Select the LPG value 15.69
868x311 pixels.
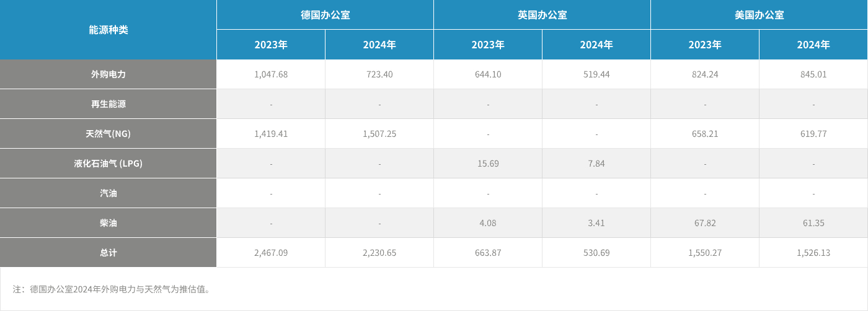pyautogui.click(x=488, y=164)
